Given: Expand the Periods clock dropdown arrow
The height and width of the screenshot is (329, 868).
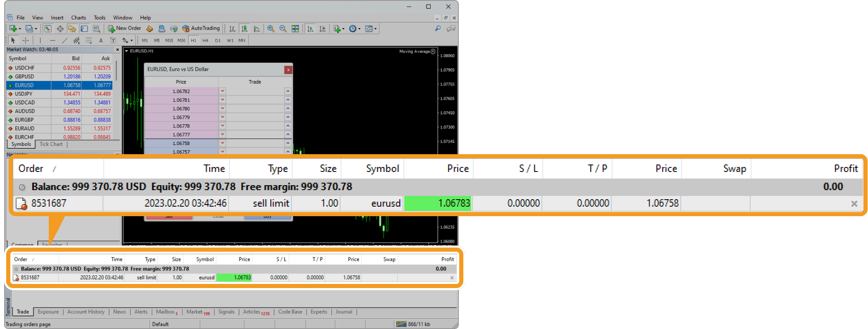Looking at the screenshot, I should click(x=359, y=29).
